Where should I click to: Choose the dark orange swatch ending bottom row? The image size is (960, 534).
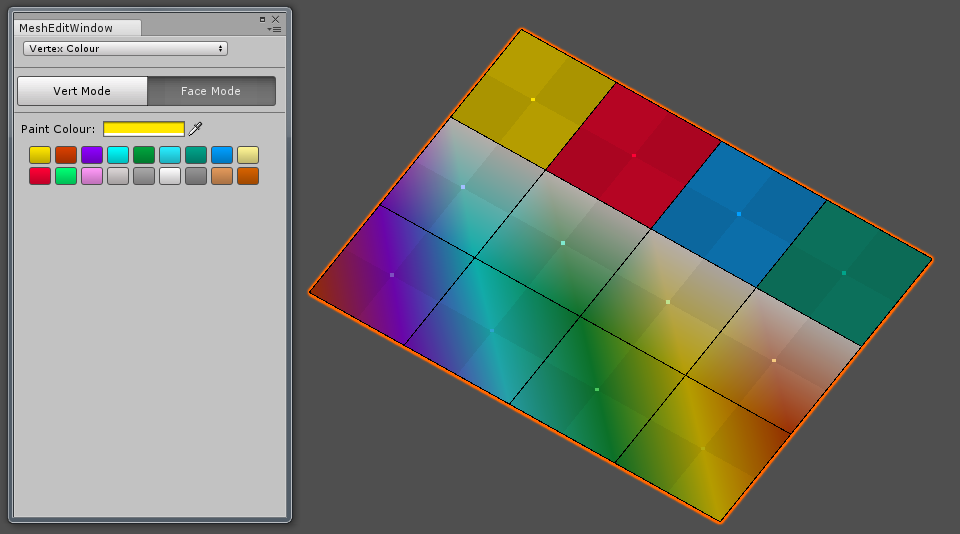click(x=248, y=176)
